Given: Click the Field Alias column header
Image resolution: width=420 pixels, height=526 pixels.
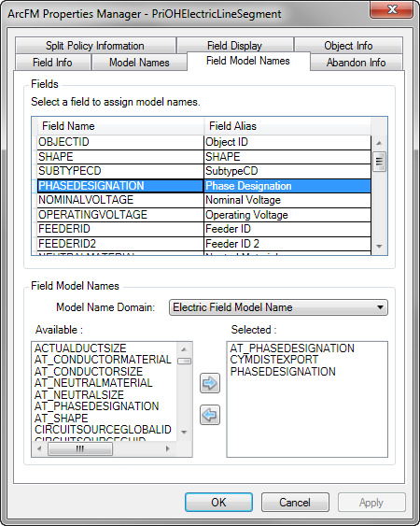Looking at the screenshot, I should point(287,126).
